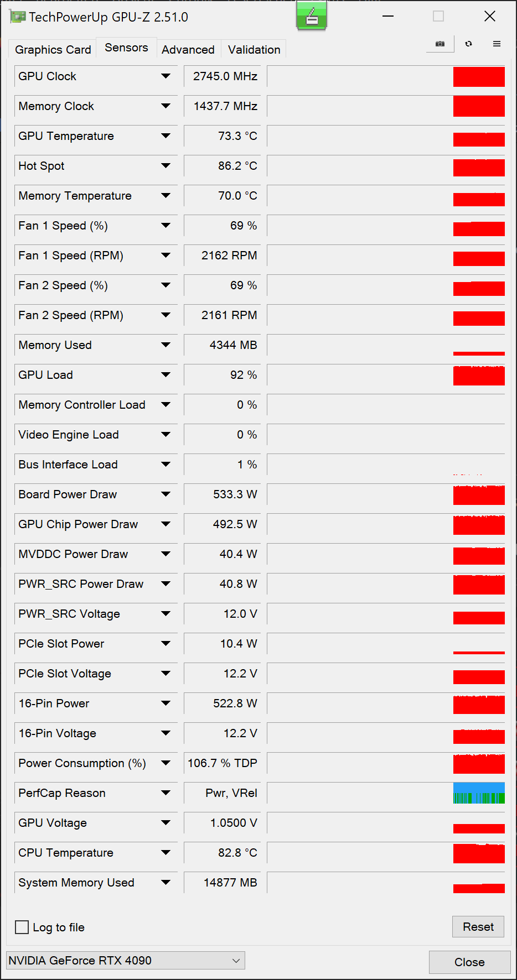Click the green icon in title bar

pyautogui.click(x=312, y=16)
